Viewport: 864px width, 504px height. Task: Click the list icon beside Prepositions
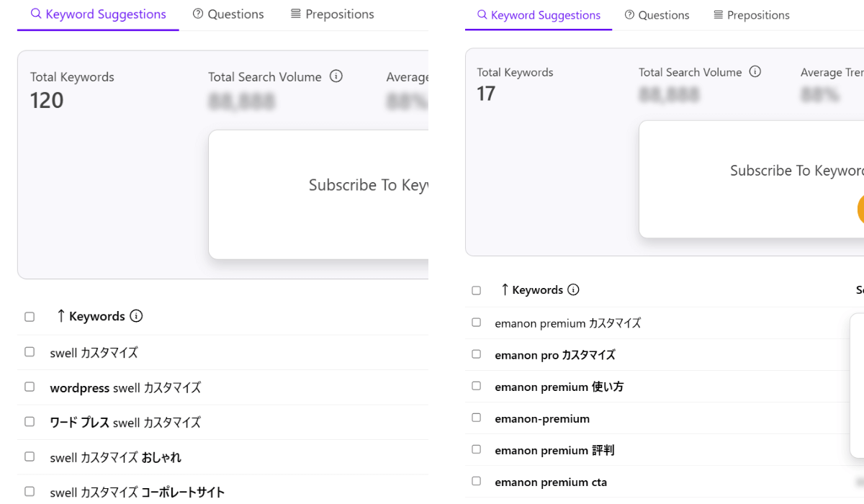pos(295,13)
